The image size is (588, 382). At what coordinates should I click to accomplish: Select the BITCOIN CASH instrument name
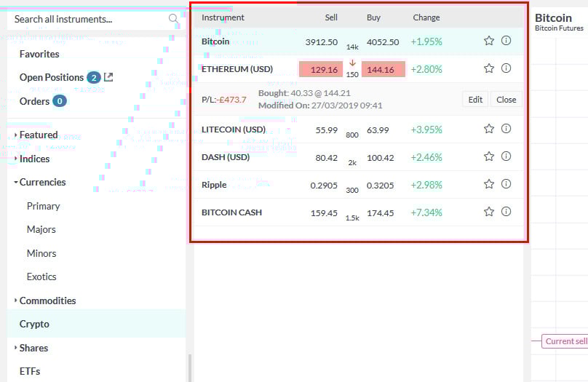(231, 212)
